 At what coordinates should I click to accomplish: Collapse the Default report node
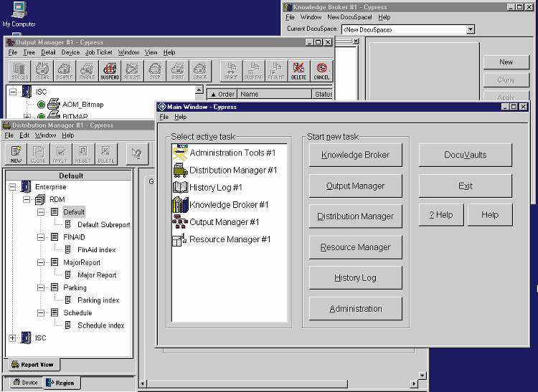(41, 212)
